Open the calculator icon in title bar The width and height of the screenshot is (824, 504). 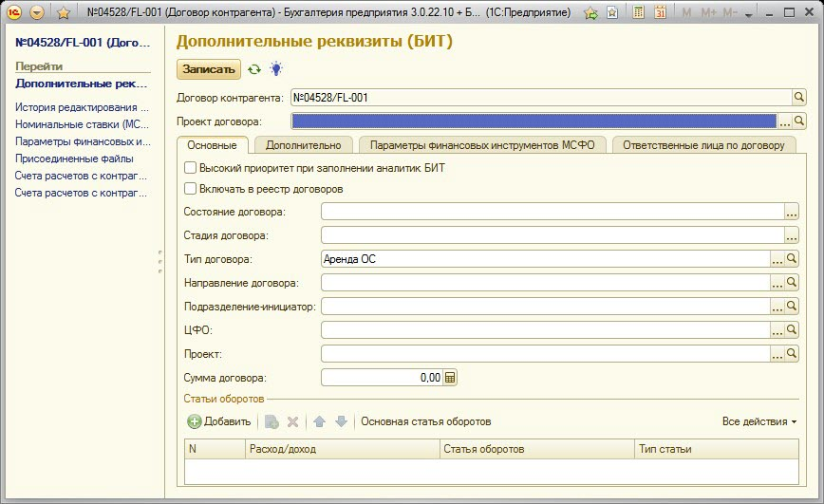click(x=639, y=13)
